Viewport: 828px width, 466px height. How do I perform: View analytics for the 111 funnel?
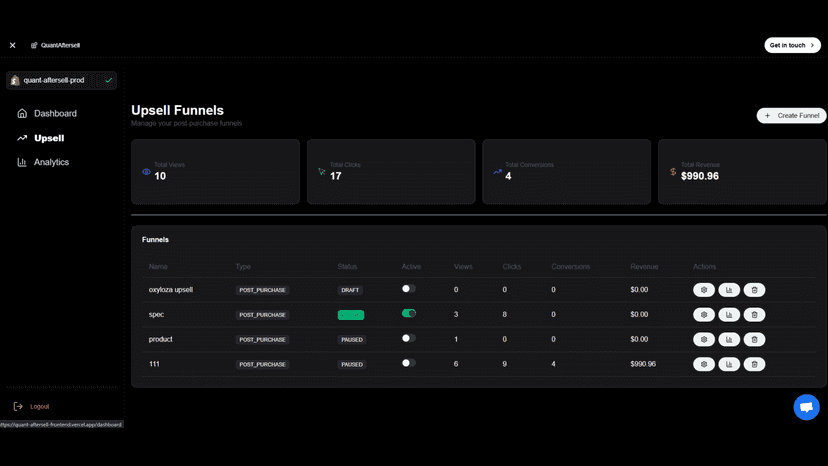pos(729,365)
